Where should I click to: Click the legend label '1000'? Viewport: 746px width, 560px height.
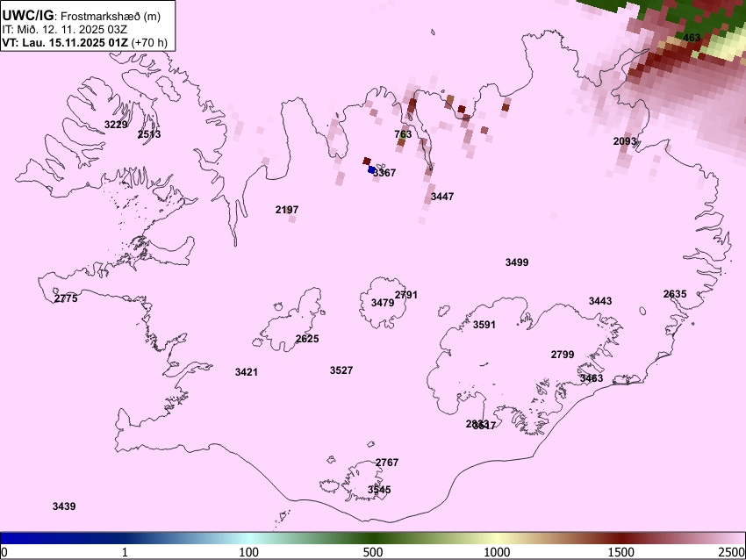coord(497,552)
